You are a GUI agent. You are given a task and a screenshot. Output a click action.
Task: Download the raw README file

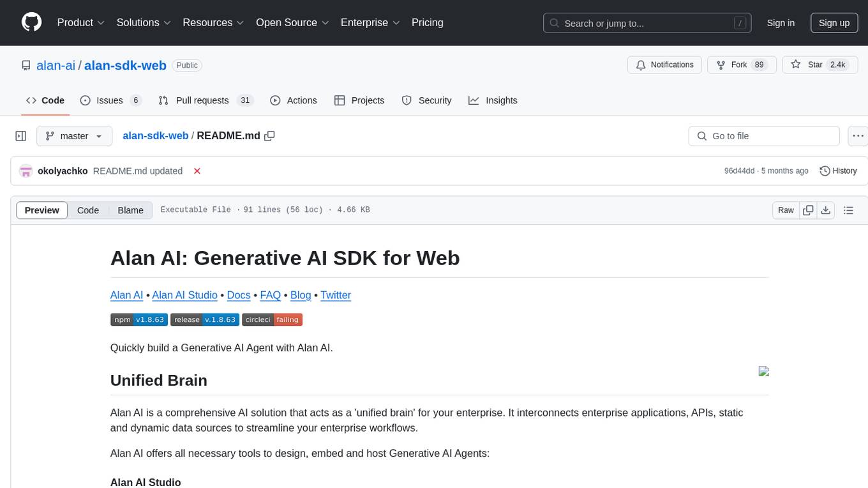[825, 210]
